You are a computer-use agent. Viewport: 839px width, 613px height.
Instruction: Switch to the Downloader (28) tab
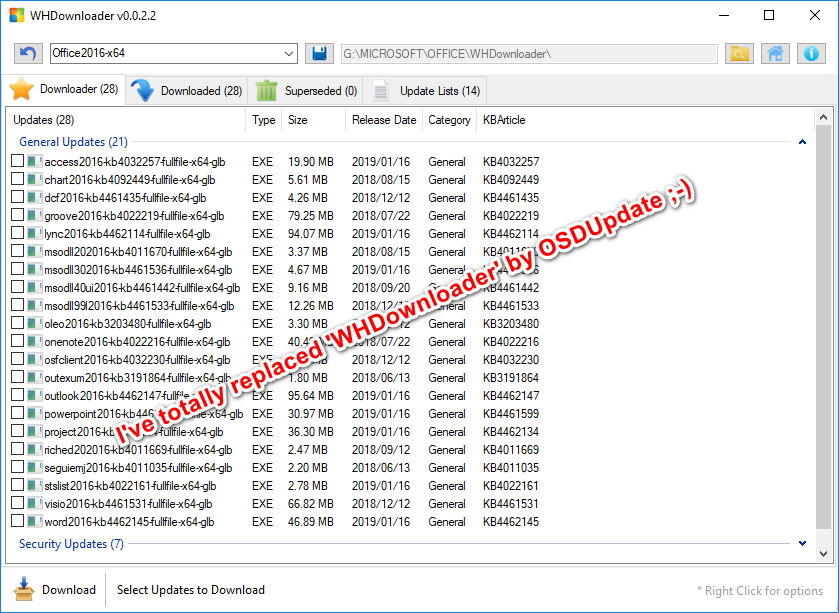point(64,89)
